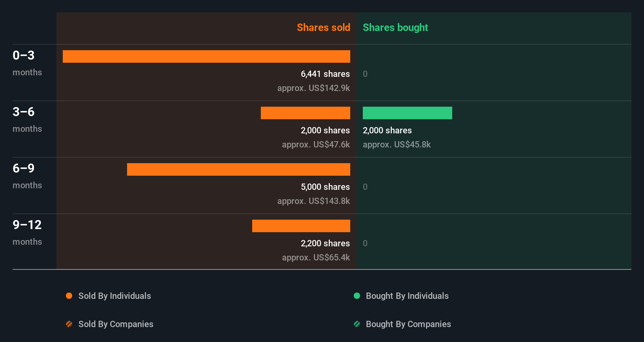Click the approx. US$142.9k value
Image resolution: width=644 pixels, height=342 pixels.
pos(313,88)
